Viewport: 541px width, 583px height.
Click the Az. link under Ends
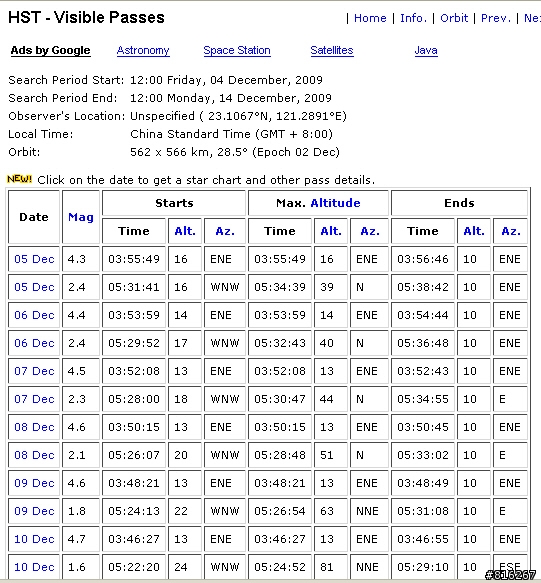(511, 231)
